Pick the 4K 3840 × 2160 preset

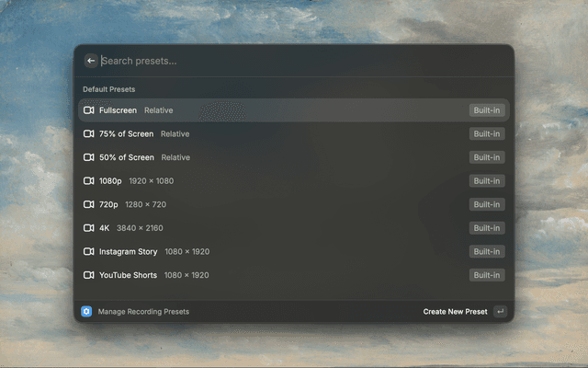click(x=294, y=228)
